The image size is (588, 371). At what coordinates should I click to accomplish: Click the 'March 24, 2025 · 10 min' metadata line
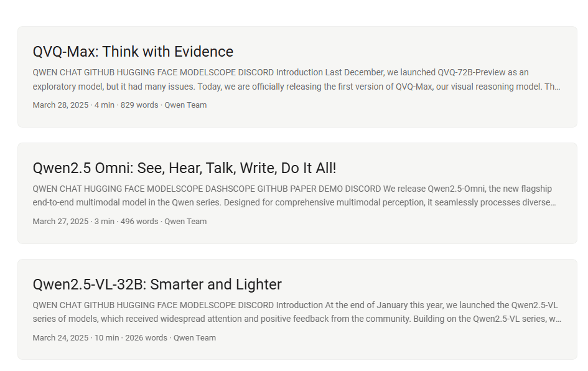124,337
